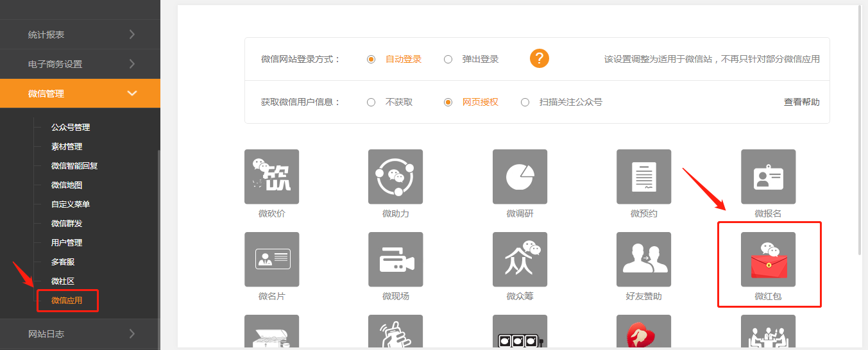Image resolution: width=868 pixels, height=350 pixels.
Task: Click the orange question mark help icon
Action: 540,59
